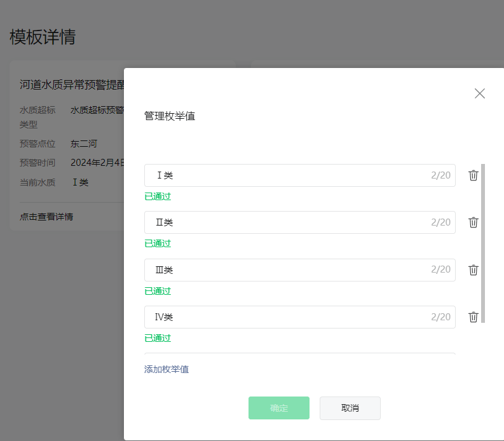Click the 河道水质异常预警提醒 card title

(x=72, y=85)
